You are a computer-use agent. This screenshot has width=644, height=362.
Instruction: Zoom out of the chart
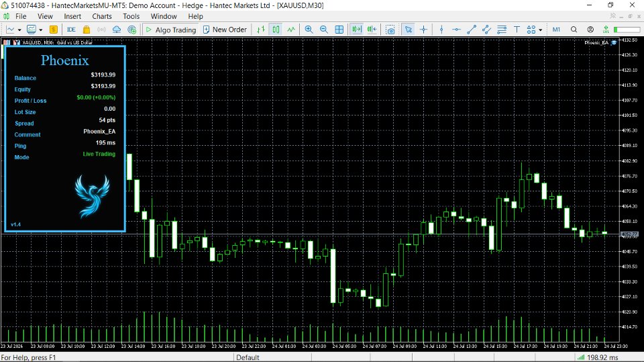pyautogui.click(x=324, y=30)
